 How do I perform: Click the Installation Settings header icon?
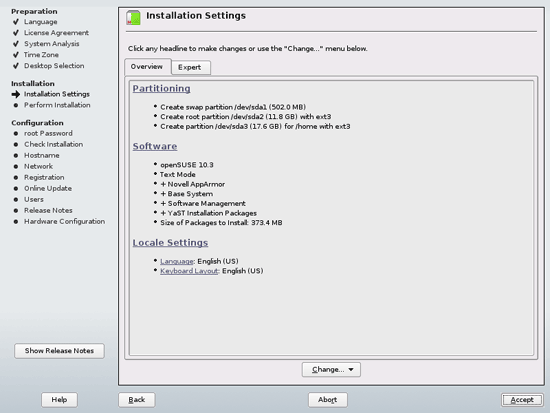click(x=133, y=18)
